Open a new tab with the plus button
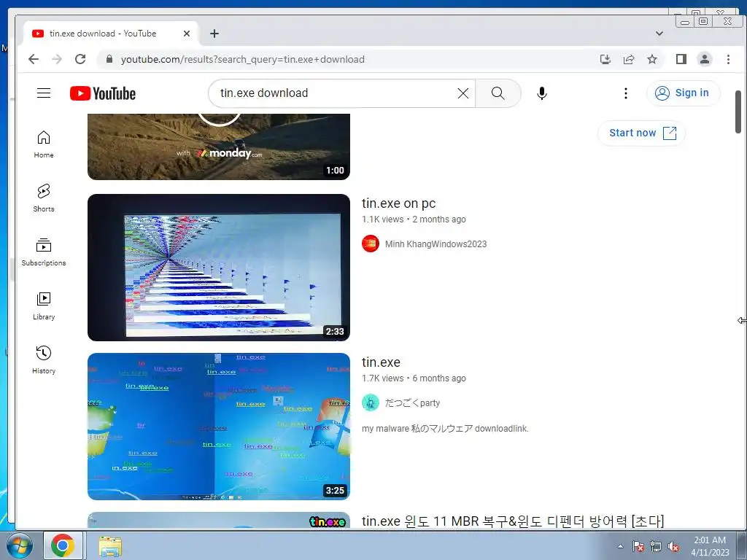Screen dimensions: 747x560 pos(214,34)
